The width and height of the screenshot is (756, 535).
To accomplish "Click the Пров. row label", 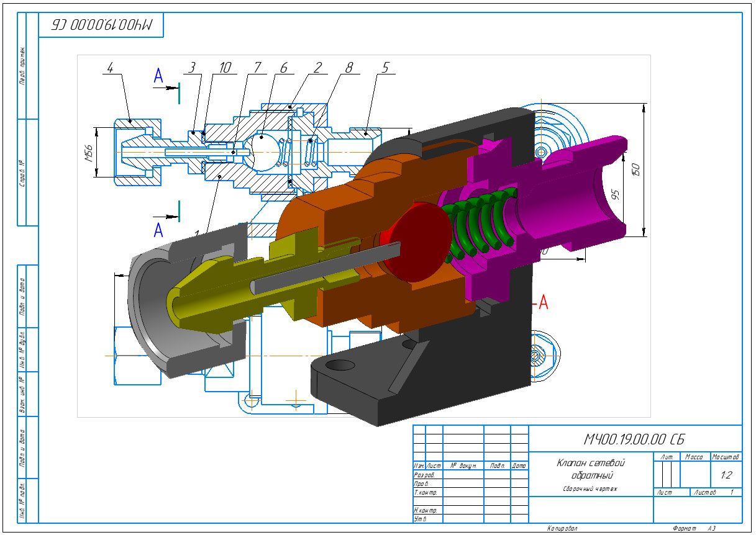I will pos(421,483).
